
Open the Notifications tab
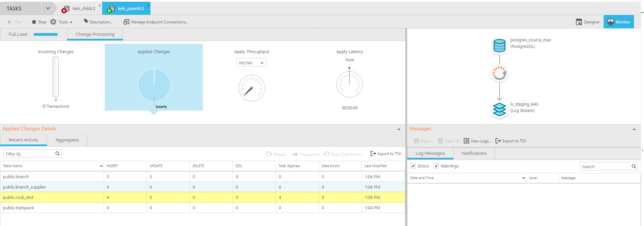pos(474,153)
